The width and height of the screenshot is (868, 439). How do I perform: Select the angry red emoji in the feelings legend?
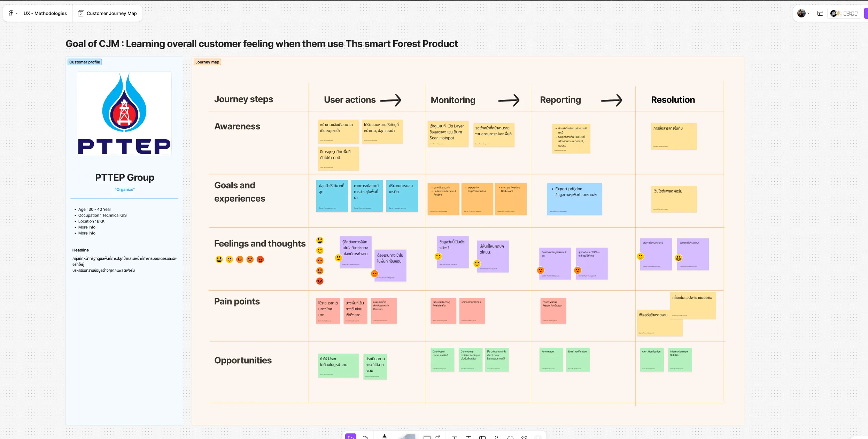tap(260, 259)
